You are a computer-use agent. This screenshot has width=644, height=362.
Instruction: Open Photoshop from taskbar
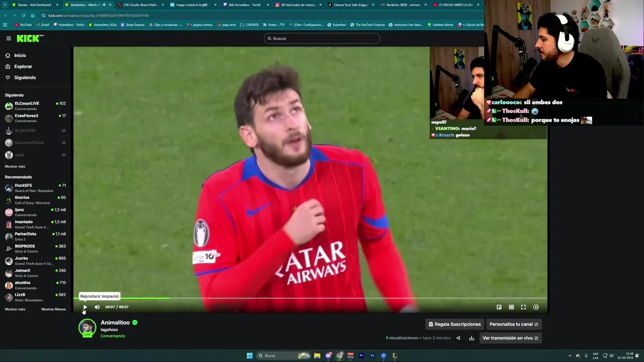click(x=372, y=355)
